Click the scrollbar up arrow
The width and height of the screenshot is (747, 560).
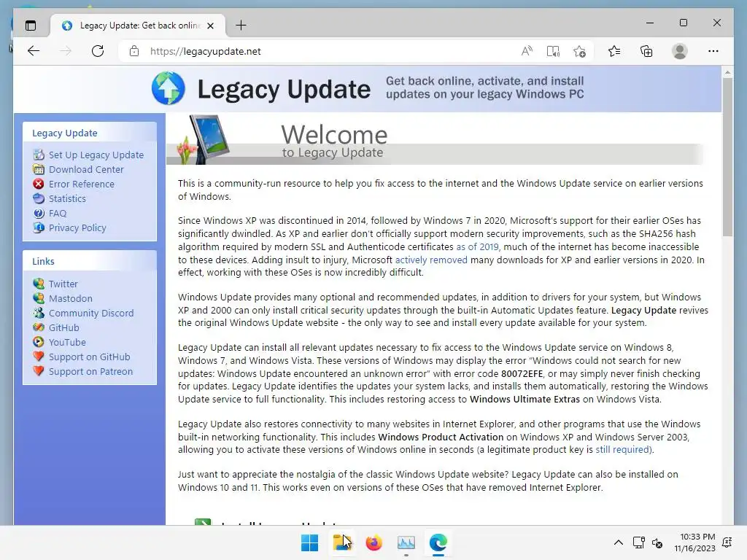727,73
